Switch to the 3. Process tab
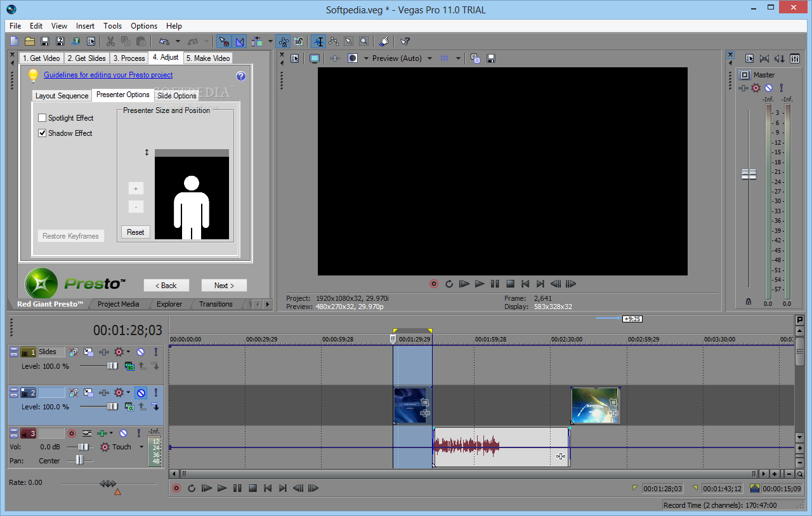The width and height of the screenshot is (812, 516). click(x=129, y=58)
